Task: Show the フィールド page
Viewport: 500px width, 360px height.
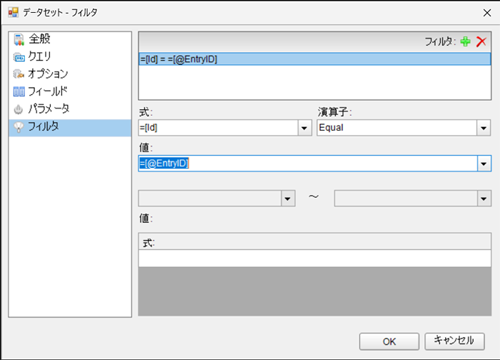Action: click(70, 91)
